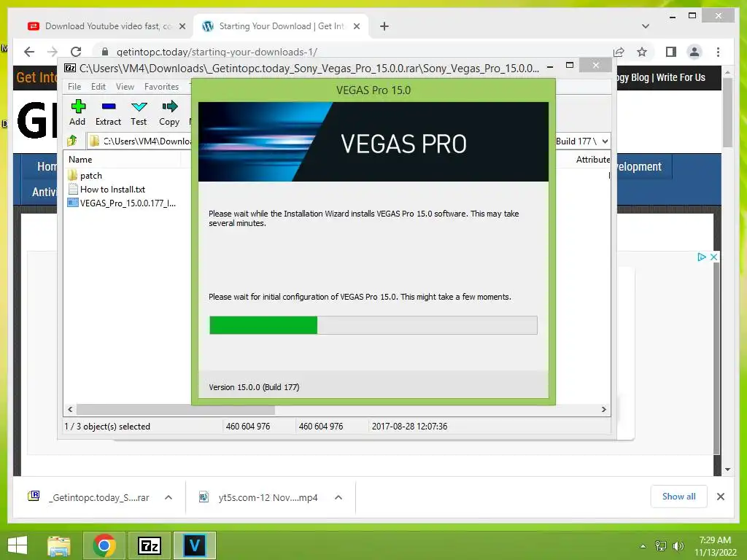Select the How to Install.txt file
747x560 pixels.
(x=107, y=190)
